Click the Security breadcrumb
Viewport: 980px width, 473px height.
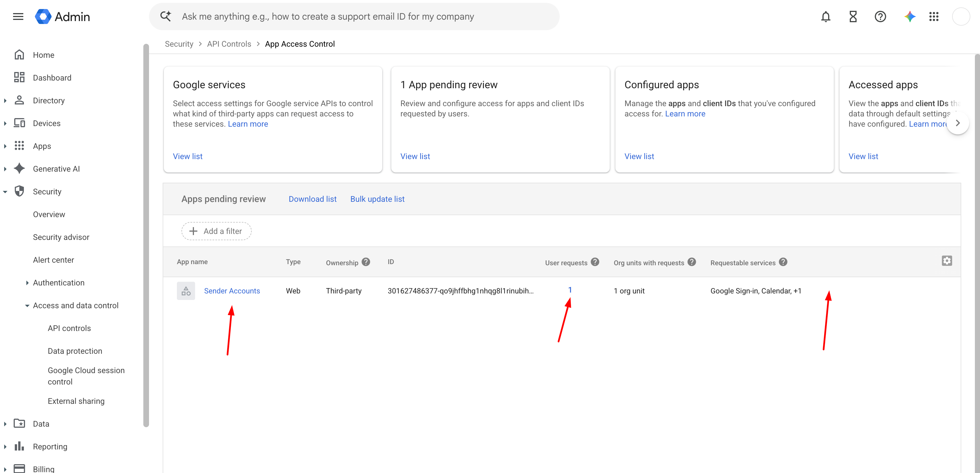(179, 44)
